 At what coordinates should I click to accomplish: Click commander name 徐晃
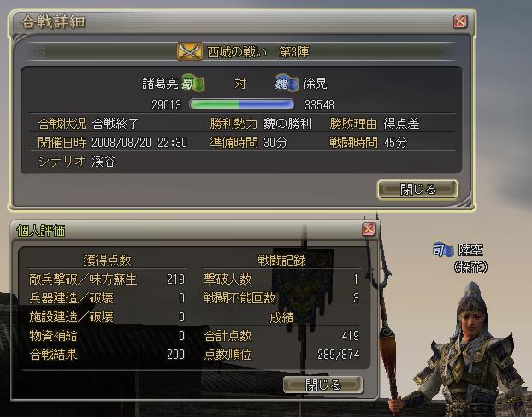pos(315,84)
